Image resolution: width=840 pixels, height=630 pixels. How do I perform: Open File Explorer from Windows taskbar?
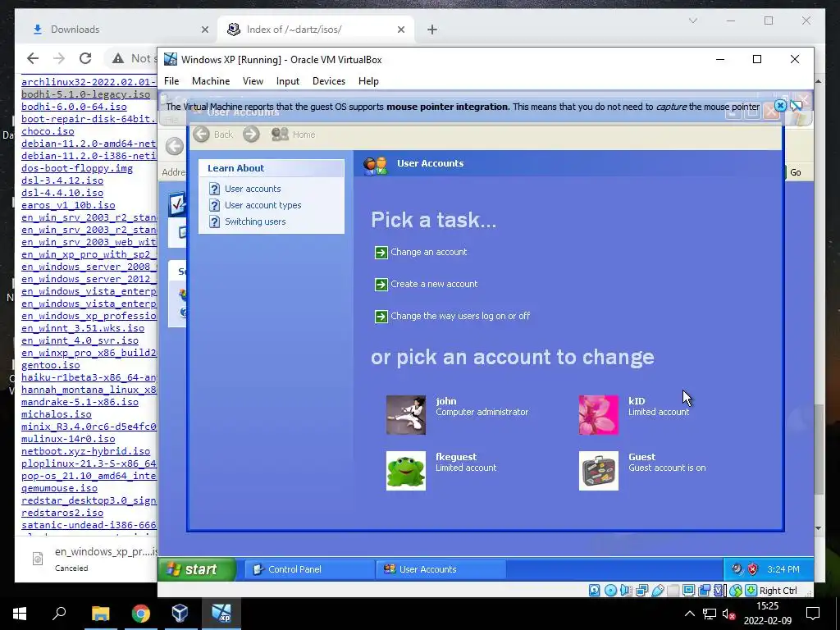click(100, 614)
